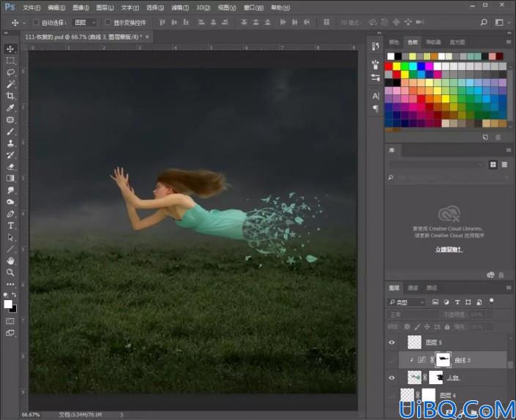
Task: Open the layer filter type dropdown
Action: pos(406,302)
